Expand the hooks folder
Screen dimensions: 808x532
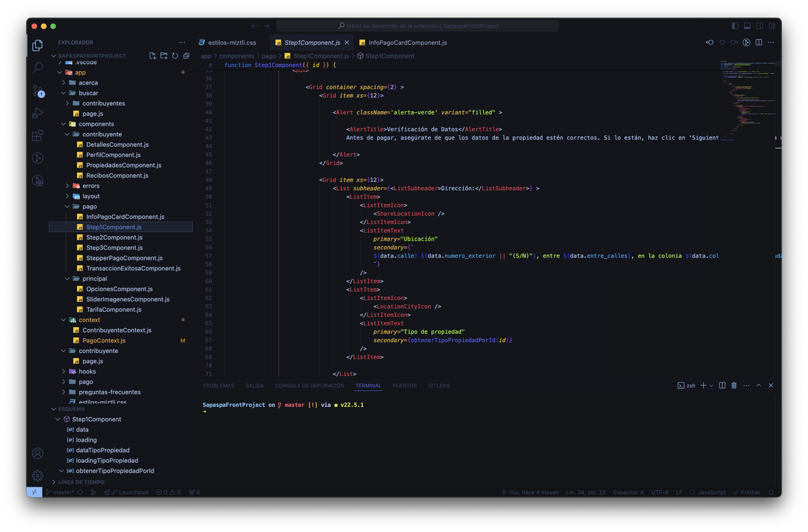(x=64, y=372)
